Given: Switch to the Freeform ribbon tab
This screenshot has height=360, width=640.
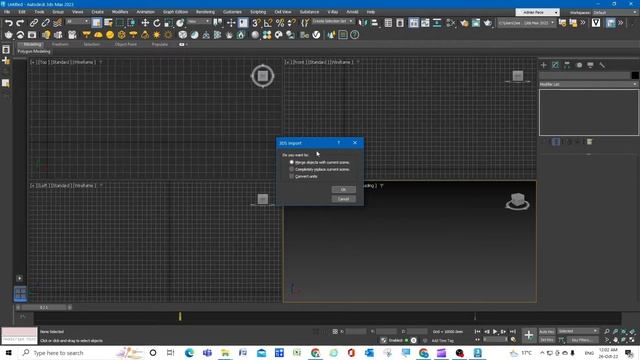Looking at the screenshot, I should (x=60, y=44).
